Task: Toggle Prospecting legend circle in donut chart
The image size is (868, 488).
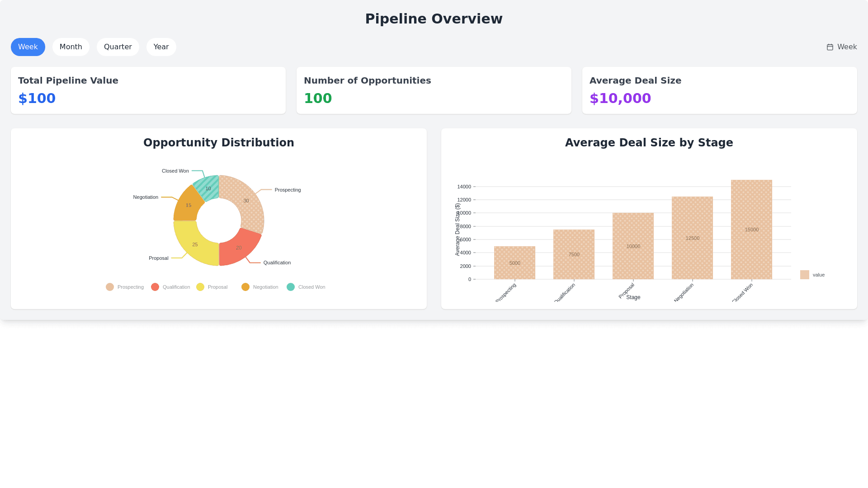Action: point(110,287)
